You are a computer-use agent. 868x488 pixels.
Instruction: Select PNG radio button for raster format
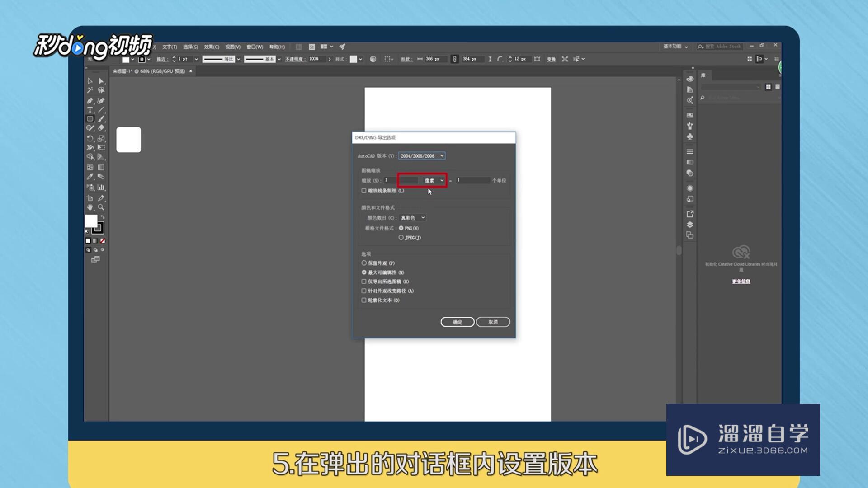click(x=401, y=228)
